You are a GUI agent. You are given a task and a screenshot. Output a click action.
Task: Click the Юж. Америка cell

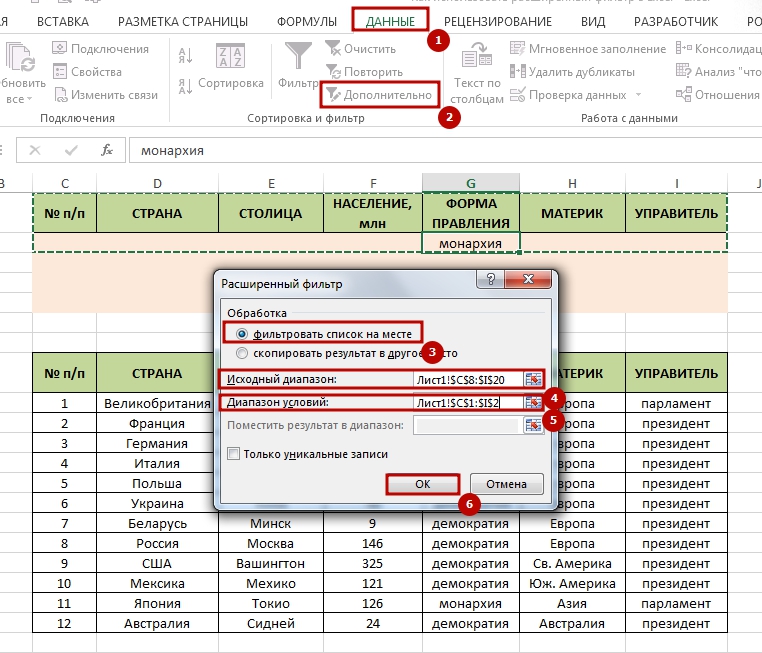pyautogui.click(x=572, y=584)
